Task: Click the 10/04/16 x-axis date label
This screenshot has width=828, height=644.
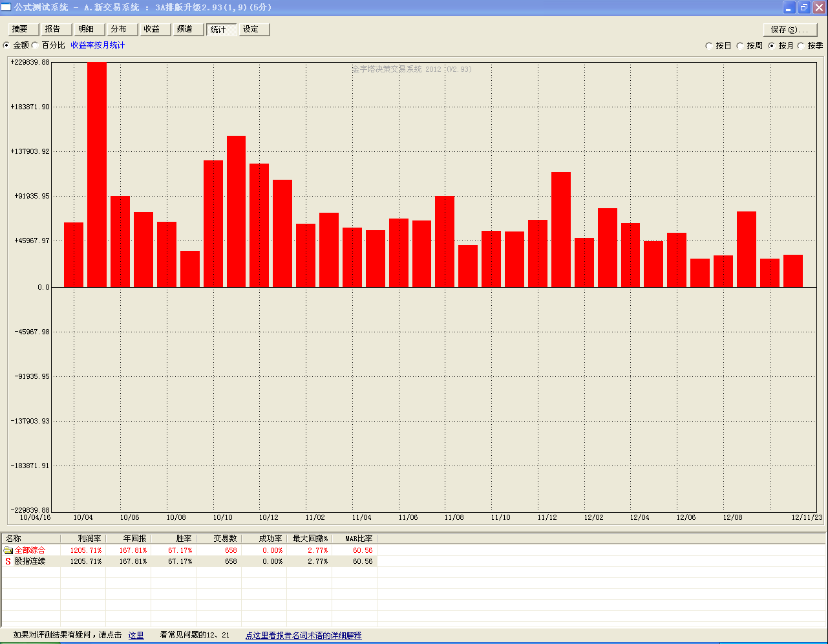Action: 35,517
